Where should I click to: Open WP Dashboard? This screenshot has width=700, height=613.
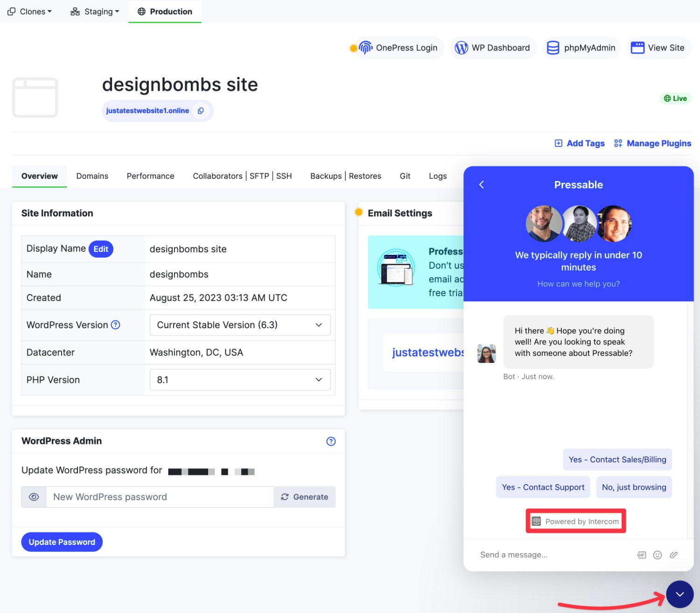pos(494,48)
